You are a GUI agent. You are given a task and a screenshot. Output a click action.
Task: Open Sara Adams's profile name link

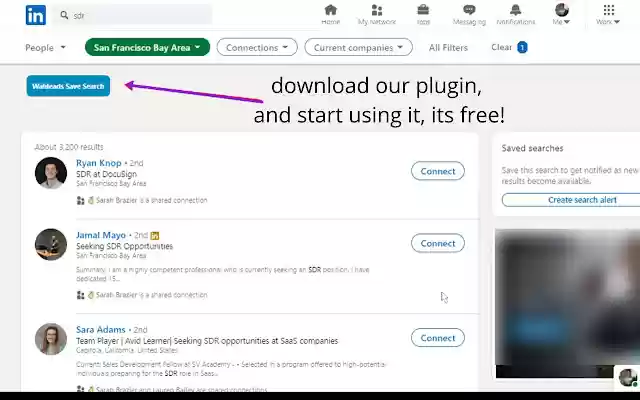[100, 329]
